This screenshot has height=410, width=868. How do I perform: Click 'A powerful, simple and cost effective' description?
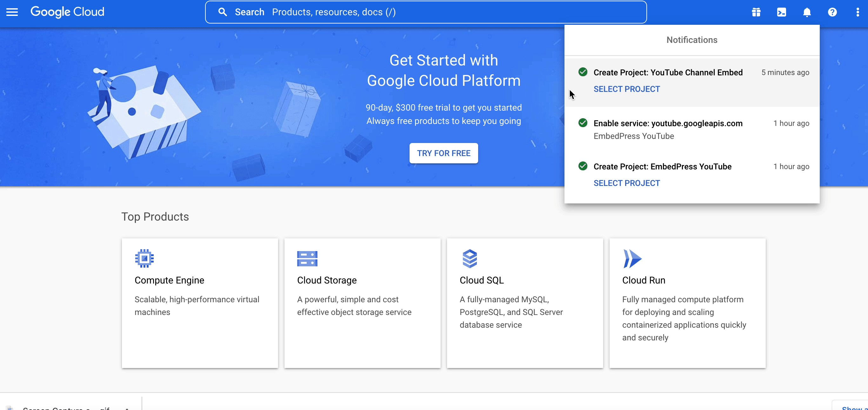(x=354, y=306)
